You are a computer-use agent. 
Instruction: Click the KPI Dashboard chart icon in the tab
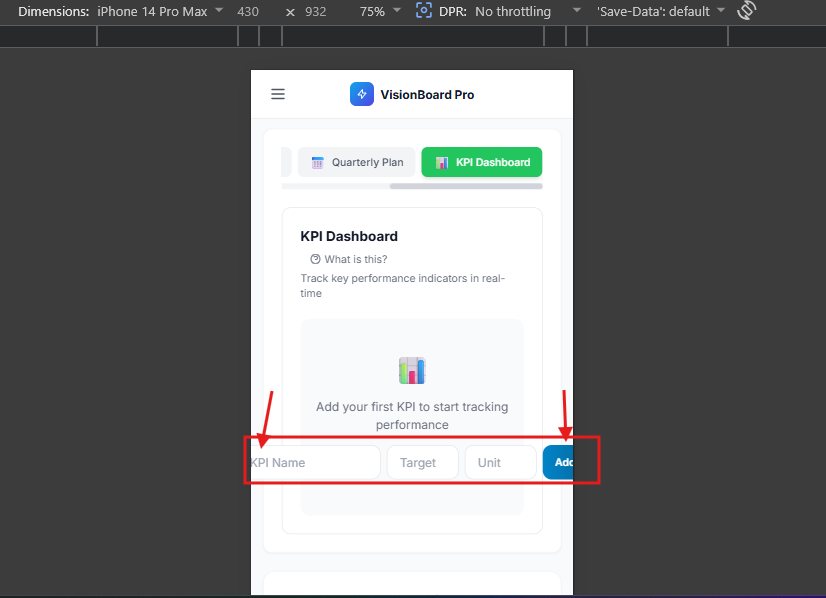click(x=442, y=163)
